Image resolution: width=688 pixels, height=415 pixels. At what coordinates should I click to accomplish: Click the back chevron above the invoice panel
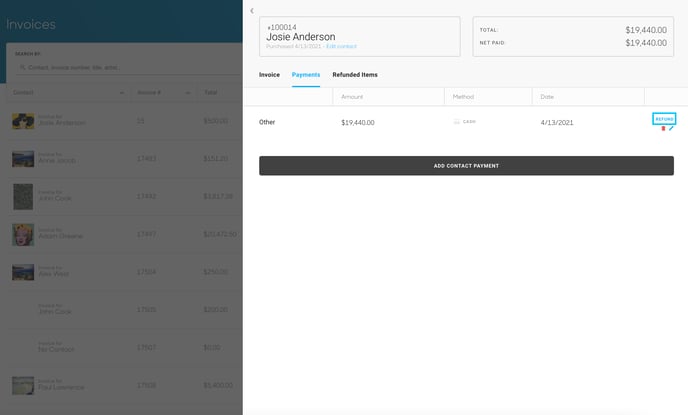[x=252, y=11]
